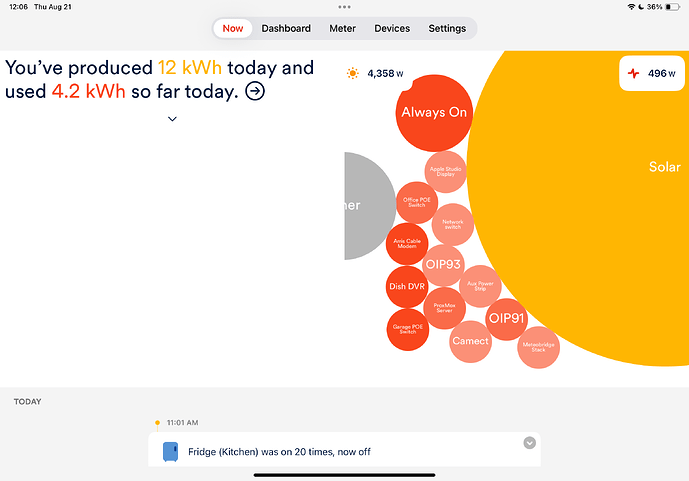Expand the Fridge timeline entry dropdown arrow
Screen dimensions: 689x481
[x=530, y=443]
